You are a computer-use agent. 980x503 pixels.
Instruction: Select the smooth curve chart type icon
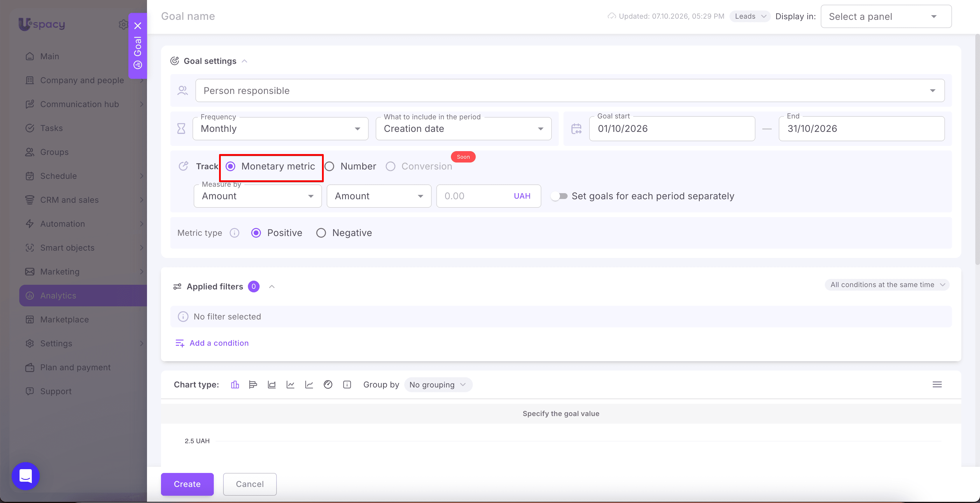click(x=309, y=385)
